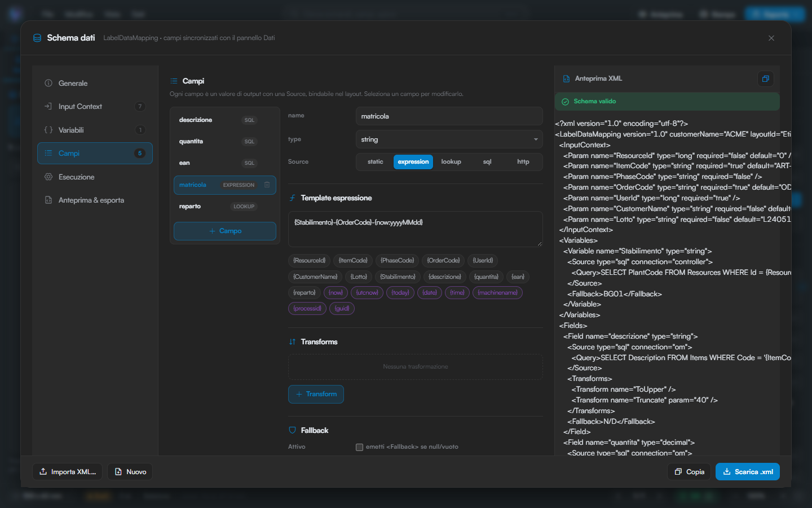Viewport: 812px width, 508px height.
Task: Set Source to static
Action: coord(375,162)
